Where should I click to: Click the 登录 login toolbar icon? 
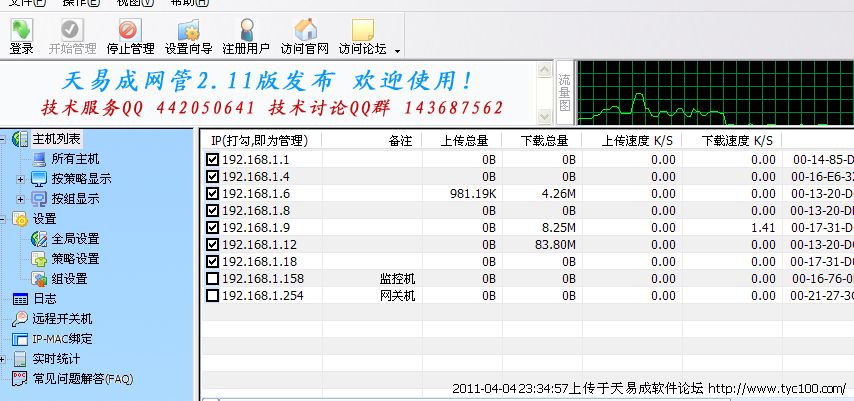(x=21, y=36)
